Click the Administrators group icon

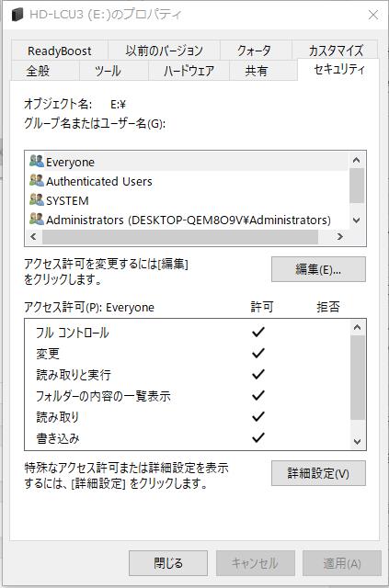pos(37,219)
